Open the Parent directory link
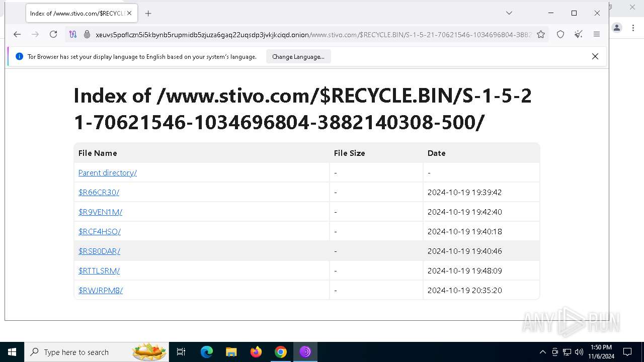This screenshot has height=362, width=644. pos(108,172)
